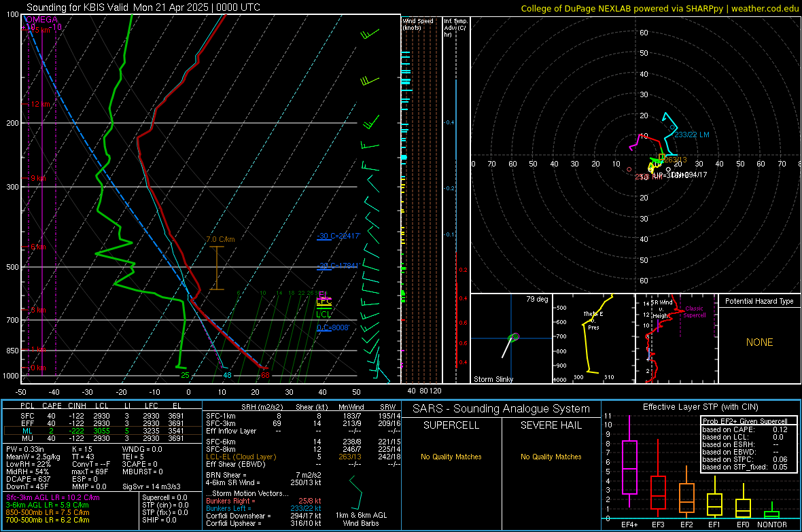The height and width of the screenshot is (532, 802).
Task: Click the SigSvr = 14 m3/s3 value
Action: [x=152, y=487]
